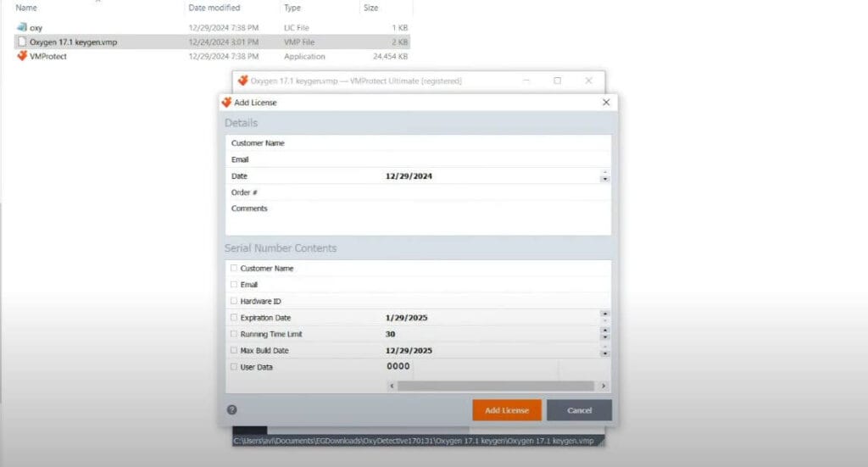
Task: Click the Add License dialog title icon
Action: [x=226, y=103]
